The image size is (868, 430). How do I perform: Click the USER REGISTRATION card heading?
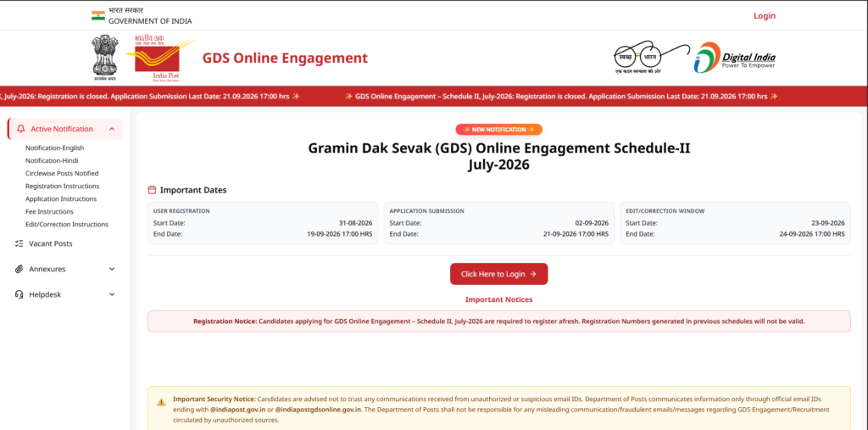click(x=181, y=211)
